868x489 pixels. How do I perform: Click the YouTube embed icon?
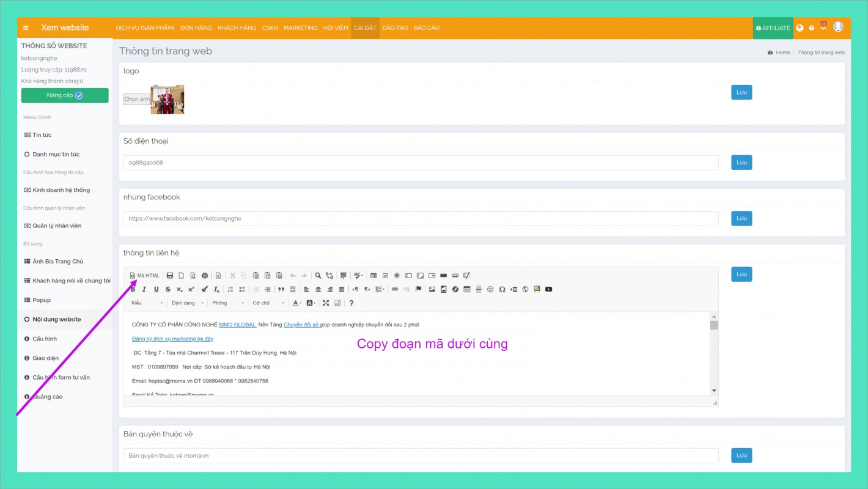coord(548,290)
